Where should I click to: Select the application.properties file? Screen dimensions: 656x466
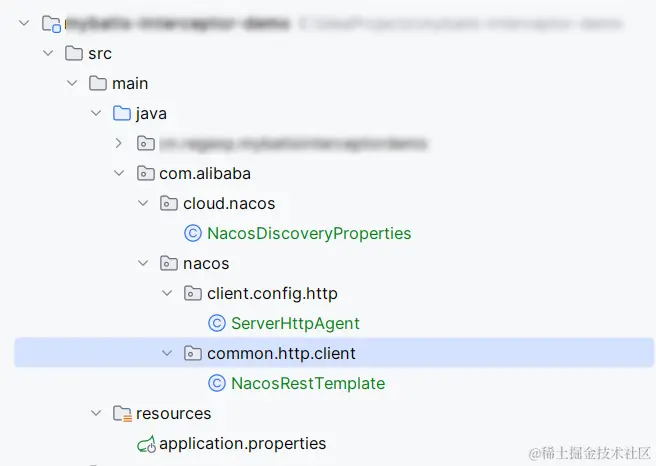tap(242, 444)
